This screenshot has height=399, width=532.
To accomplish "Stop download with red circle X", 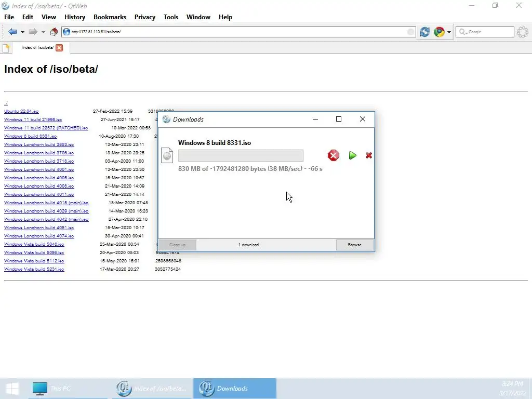I will point(334,155).
